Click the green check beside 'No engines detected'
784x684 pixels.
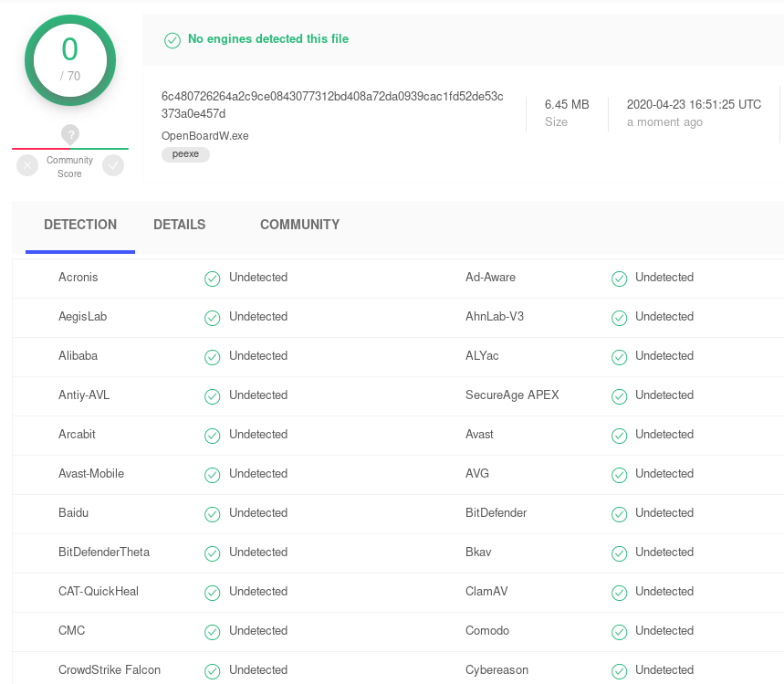172,40
